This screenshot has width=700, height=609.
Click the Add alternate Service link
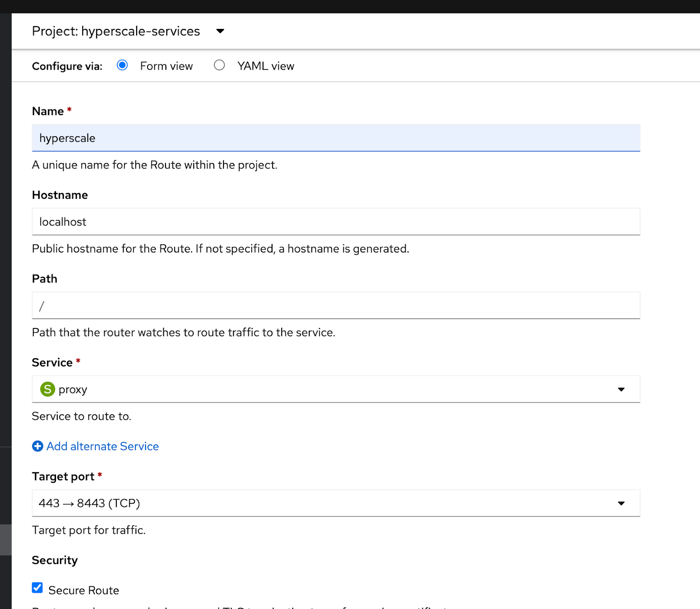click(102, 446)
